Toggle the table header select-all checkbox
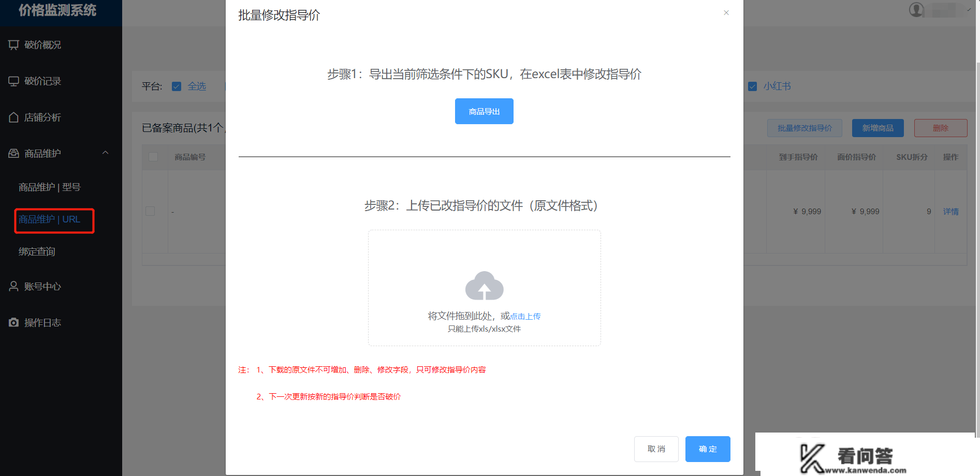 click(153, 157)
